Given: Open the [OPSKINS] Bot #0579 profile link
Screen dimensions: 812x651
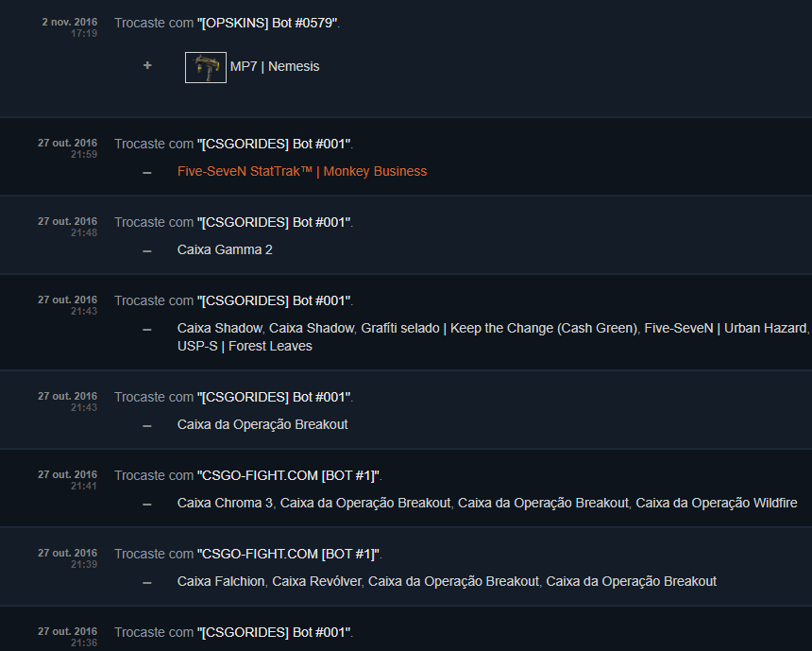Looking at the screenshot, I should [x=268, y=24].
